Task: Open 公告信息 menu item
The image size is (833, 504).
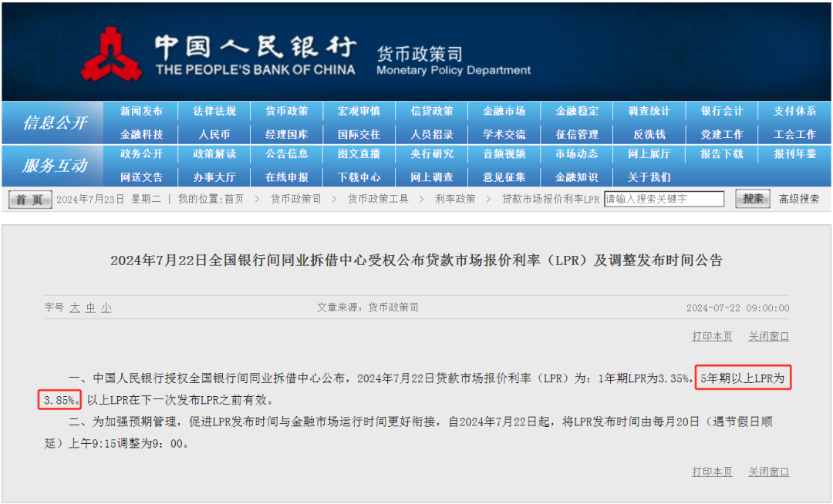Action: click(286, 154)
